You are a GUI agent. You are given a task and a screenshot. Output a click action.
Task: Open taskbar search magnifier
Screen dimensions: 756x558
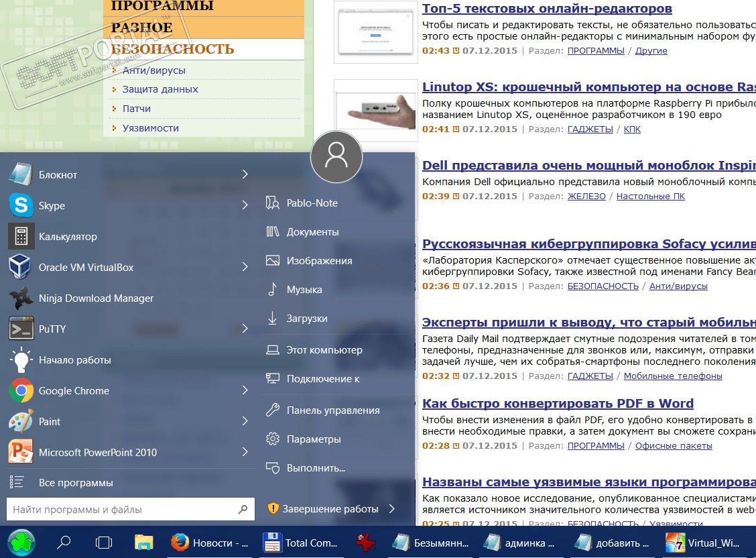pos(64,543)
